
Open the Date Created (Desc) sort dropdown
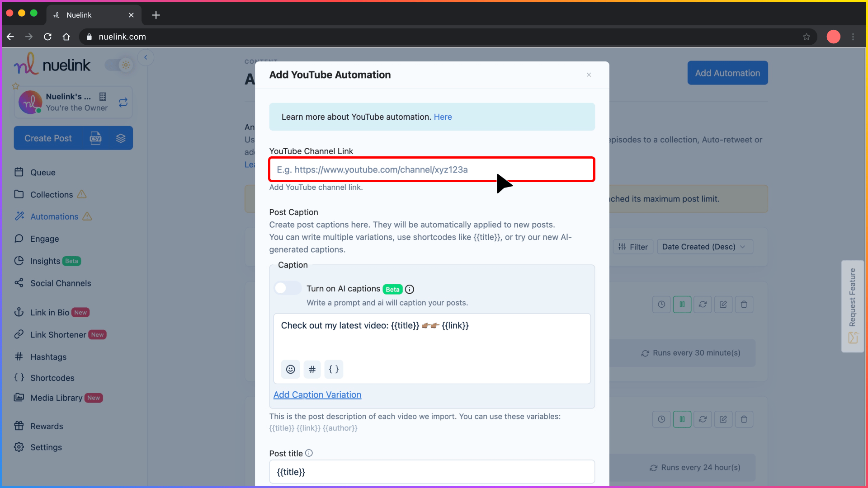pos(705,247)
